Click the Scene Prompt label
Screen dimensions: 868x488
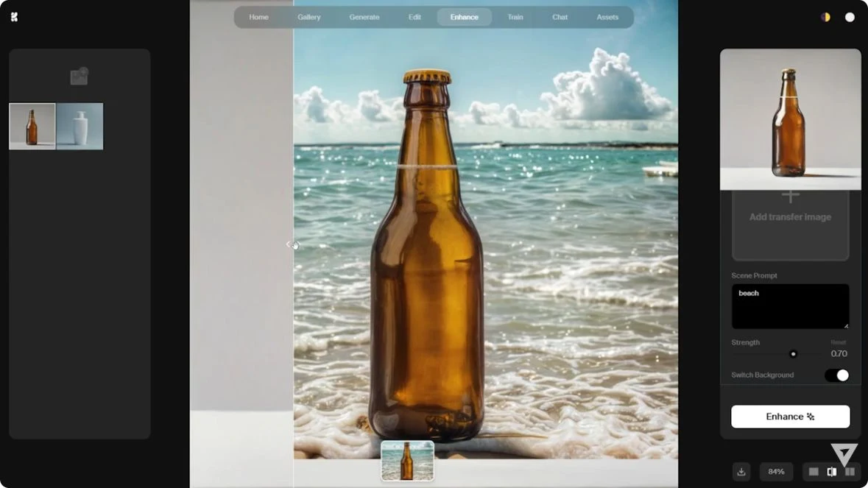pyautogui.click(x=754, y=275)
